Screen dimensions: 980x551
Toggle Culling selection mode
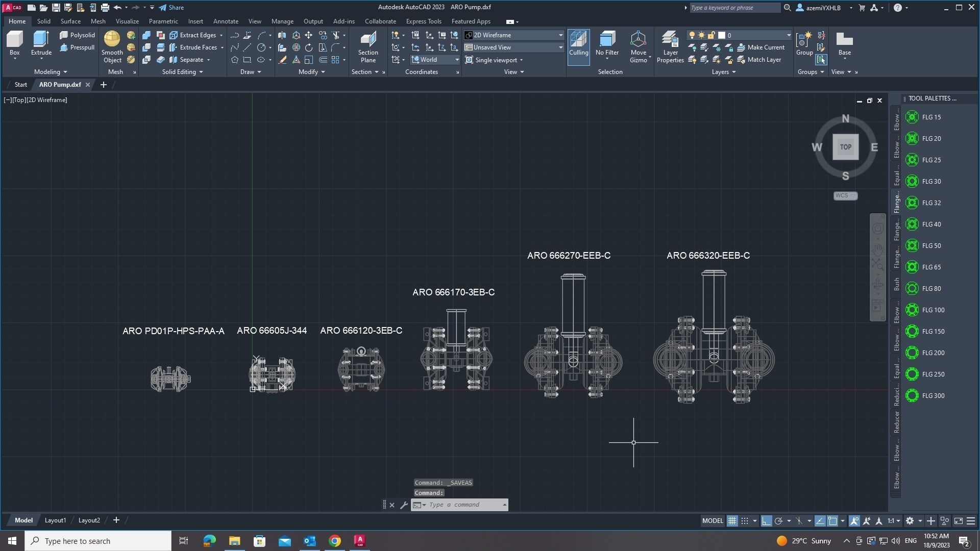[x=578, y=46]
